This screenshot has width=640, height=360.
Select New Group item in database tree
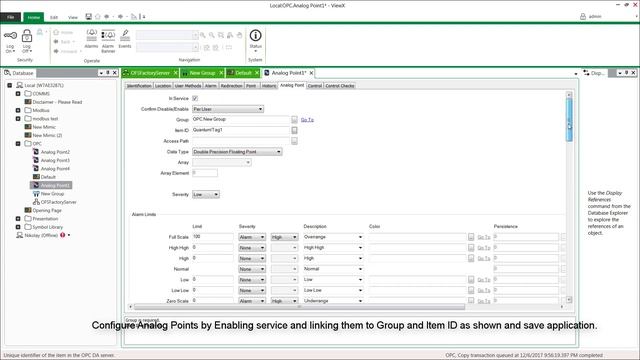click(52, 194)
